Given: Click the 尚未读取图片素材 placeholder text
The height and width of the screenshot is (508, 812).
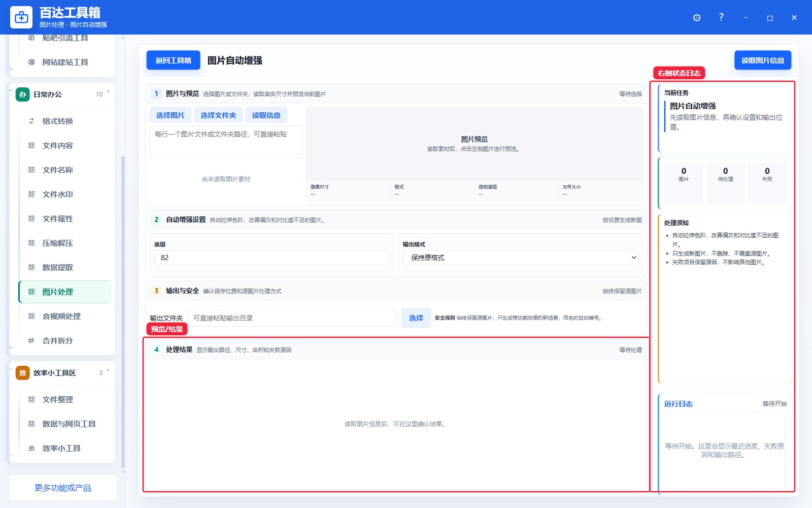Looking at the screenshot, I should click(226, 179).
